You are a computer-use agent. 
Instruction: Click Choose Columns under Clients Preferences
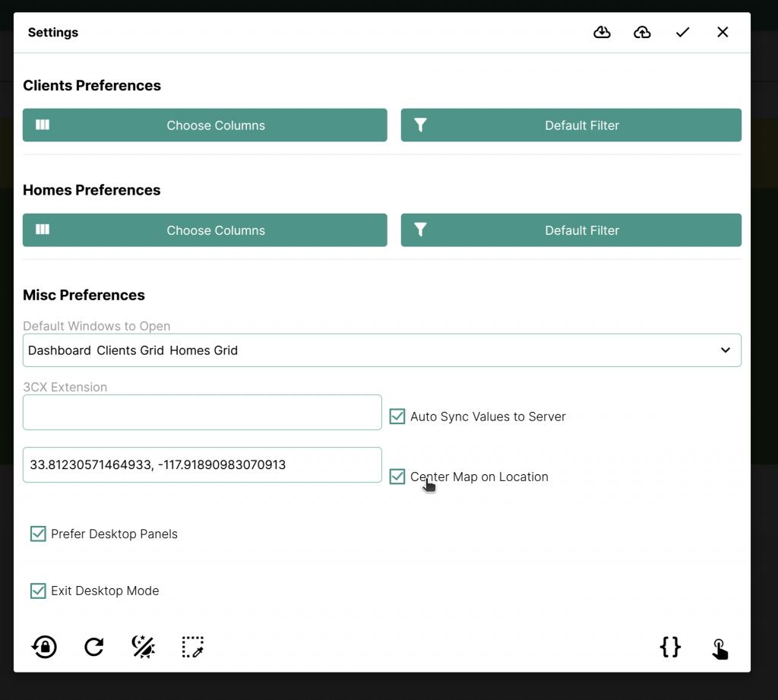coord(204,125)
